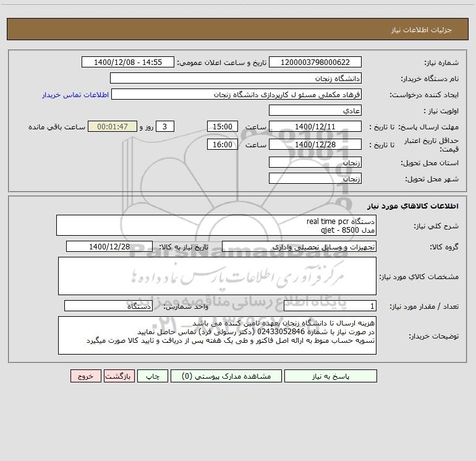Click the label واحد شمارش
The height and width of the screenshot is (461, 476).
click(x=186, y=306)
